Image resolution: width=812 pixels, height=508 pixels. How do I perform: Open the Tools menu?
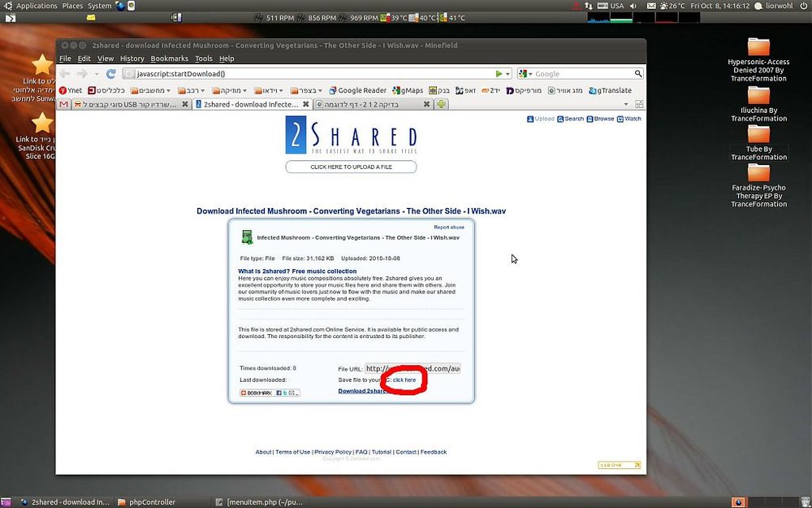pyautogui.click(x=204, y=59)
